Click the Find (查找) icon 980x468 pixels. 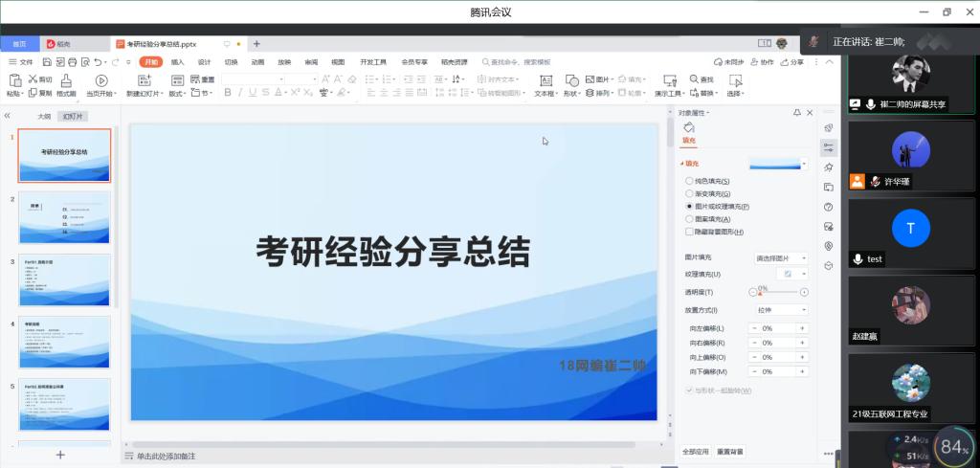692,79
